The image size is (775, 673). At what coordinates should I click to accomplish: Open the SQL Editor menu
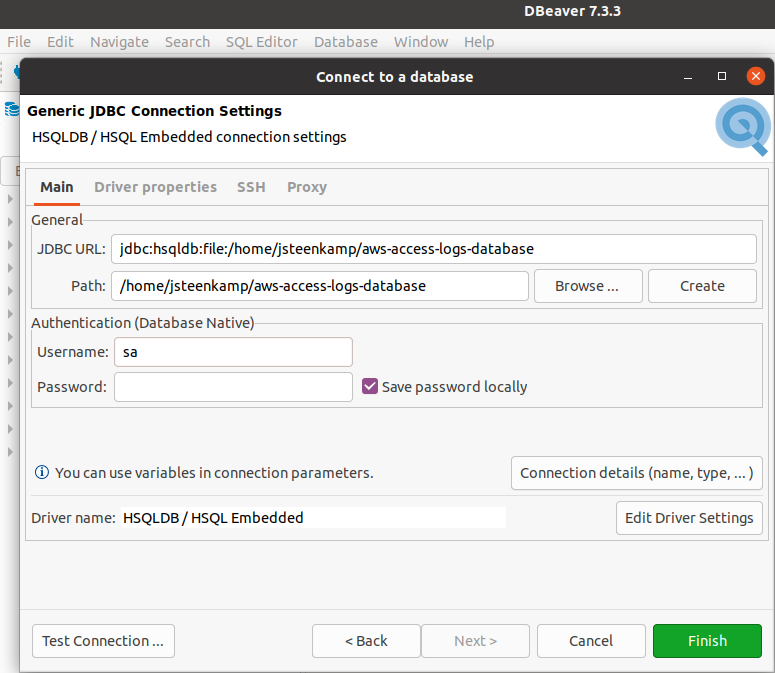[x=261, y=42]
